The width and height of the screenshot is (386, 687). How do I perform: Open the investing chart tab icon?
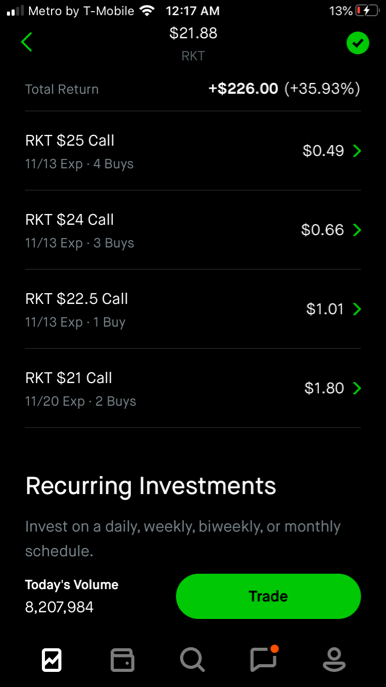pos(52,660)
